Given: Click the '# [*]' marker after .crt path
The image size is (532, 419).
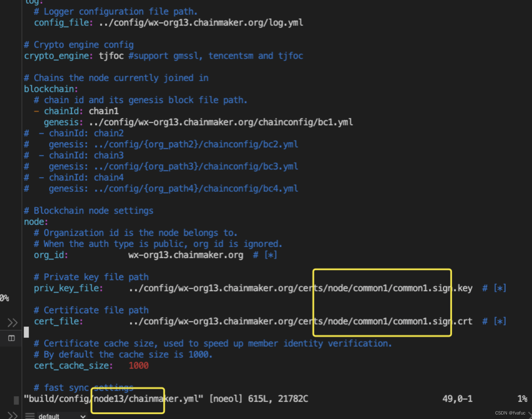Looking at the screenshot, I should point(494,321).
